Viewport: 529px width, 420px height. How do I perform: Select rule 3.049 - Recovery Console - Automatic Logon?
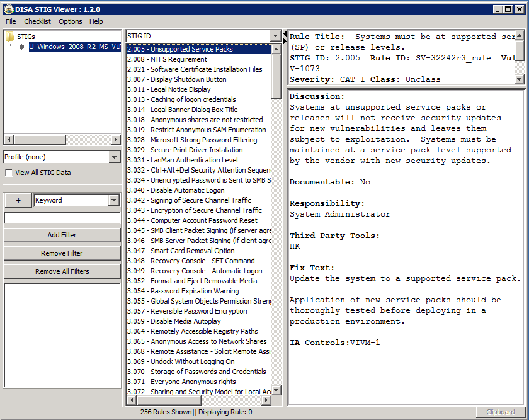(199, 271)
